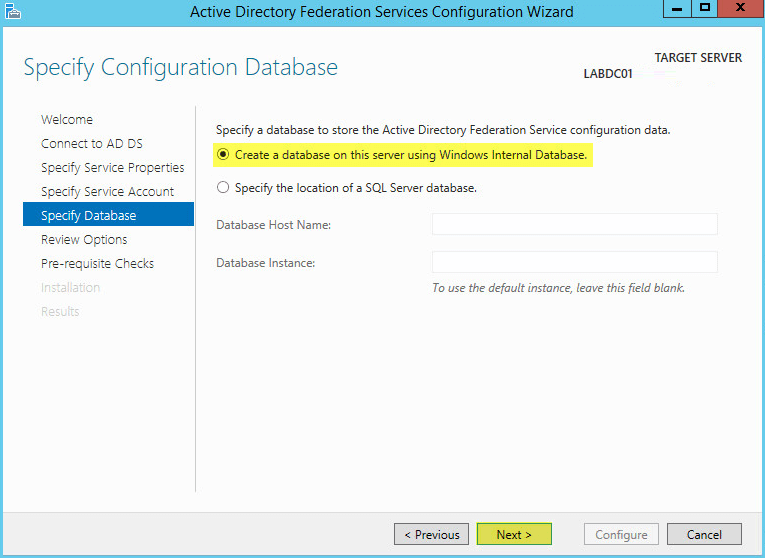Open the Review Options step
This screenshot has height=558, width=765.
coord(84,239)
